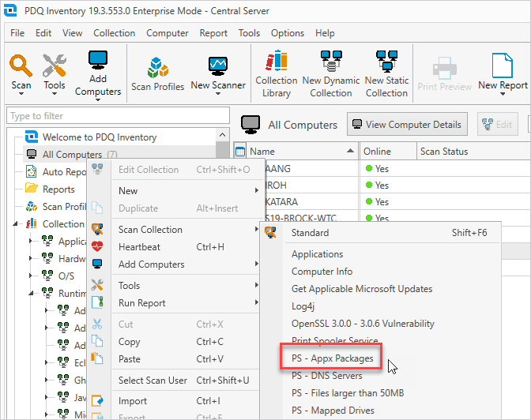531x420 pixels.
Task: Click the Type to filter input field
Action: tap(118, 116)
